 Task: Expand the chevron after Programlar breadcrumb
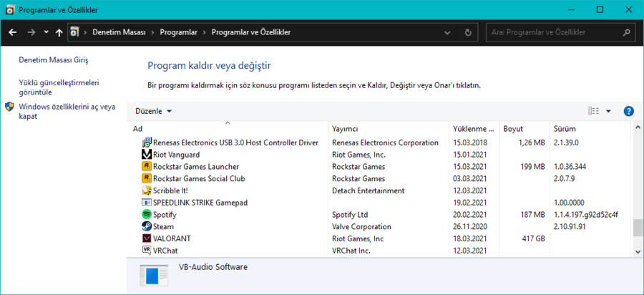point(205,32)
